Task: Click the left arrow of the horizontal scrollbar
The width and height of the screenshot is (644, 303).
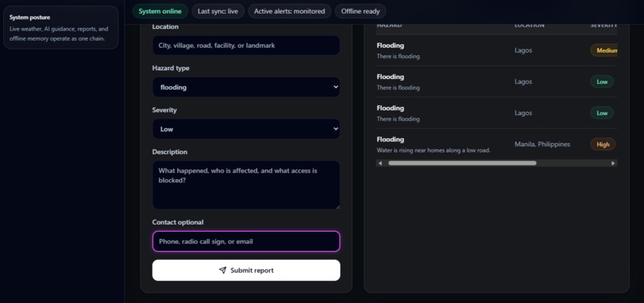Action: [x=380, y=163]
